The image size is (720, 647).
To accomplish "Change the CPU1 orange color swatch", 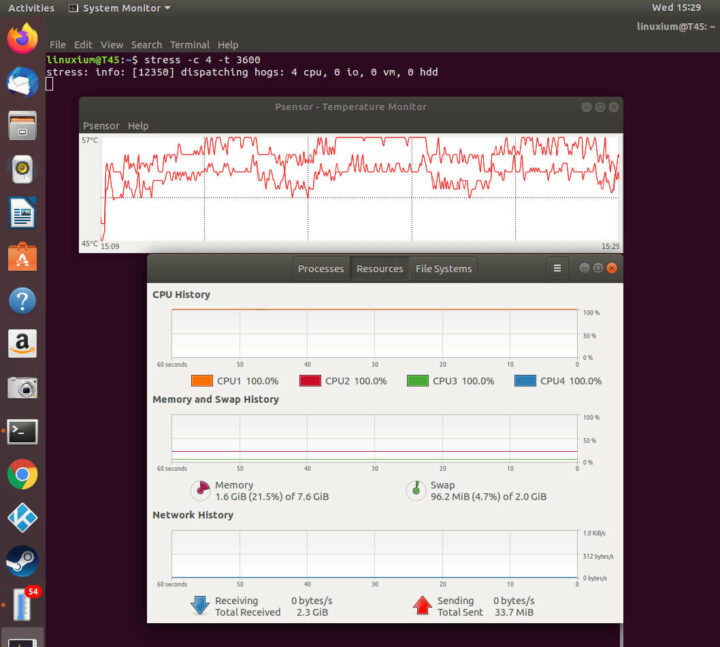I will pyautogui.click(x=201, y=381).
